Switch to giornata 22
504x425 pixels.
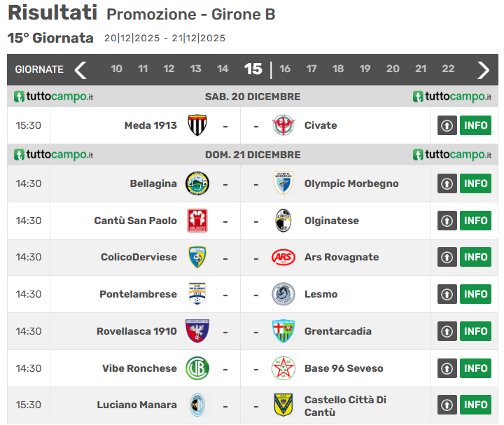coord(448,69)
